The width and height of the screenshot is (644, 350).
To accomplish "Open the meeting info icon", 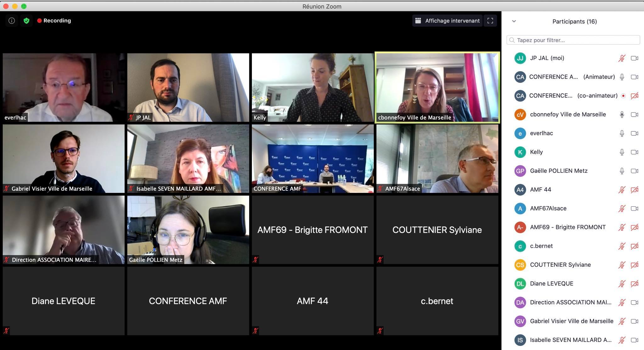I will pyautogui.click(x=12, y=21).
